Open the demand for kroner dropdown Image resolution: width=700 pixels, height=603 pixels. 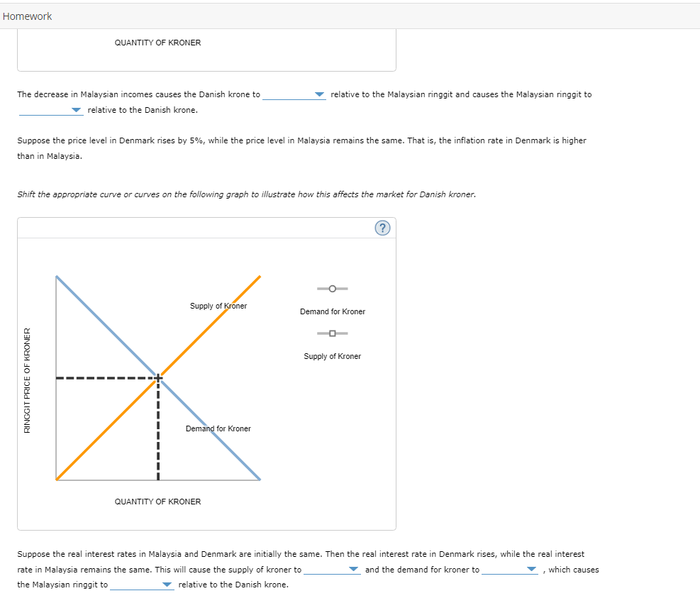531,569
